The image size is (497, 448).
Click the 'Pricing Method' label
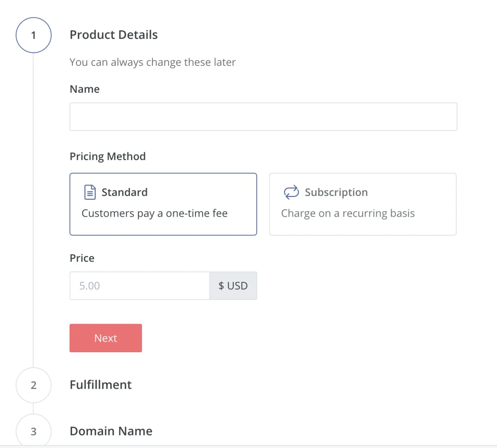108,157
